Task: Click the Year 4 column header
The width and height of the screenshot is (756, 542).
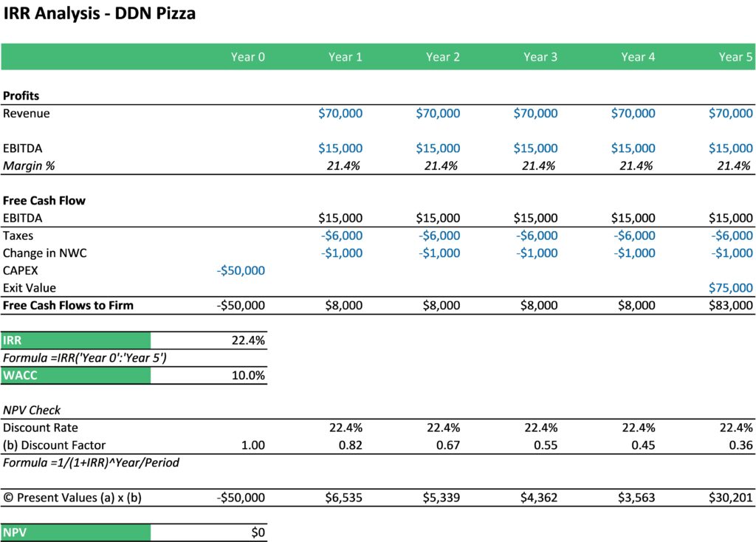Action: click(638, 57)
